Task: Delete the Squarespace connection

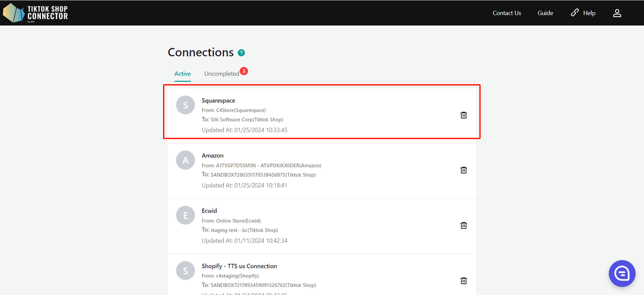Action: (x=464, y=115)
